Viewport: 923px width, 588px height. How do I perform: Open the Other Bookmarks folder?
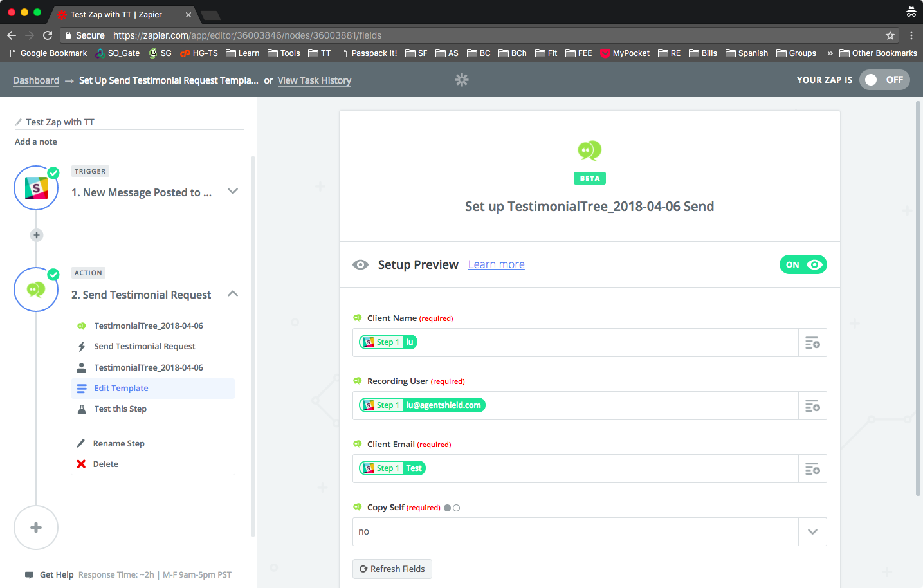point(878,53)
